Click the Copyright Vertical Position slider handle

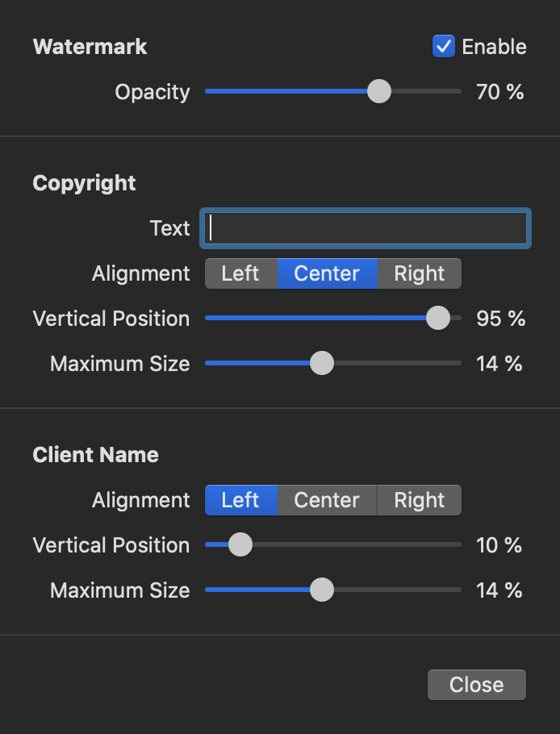437,318
